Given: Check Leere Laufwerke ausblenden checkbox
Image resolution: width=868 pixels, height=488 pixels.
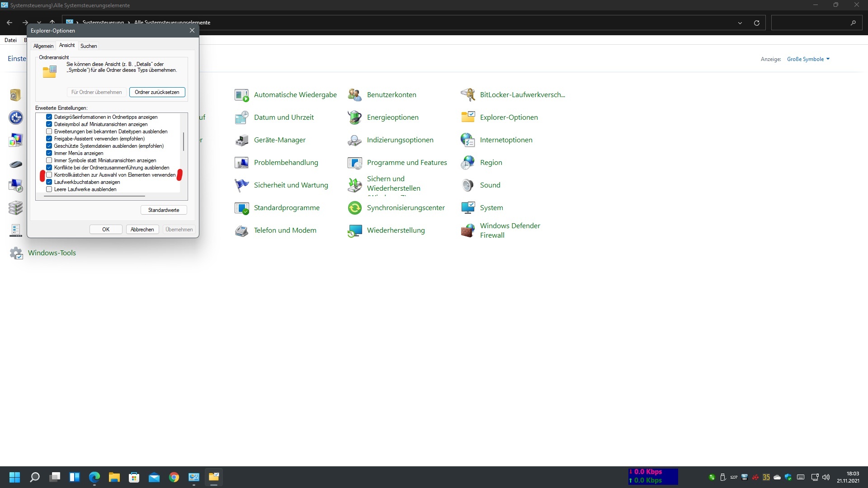Looking at the screenshot, I should pos(49,189).
